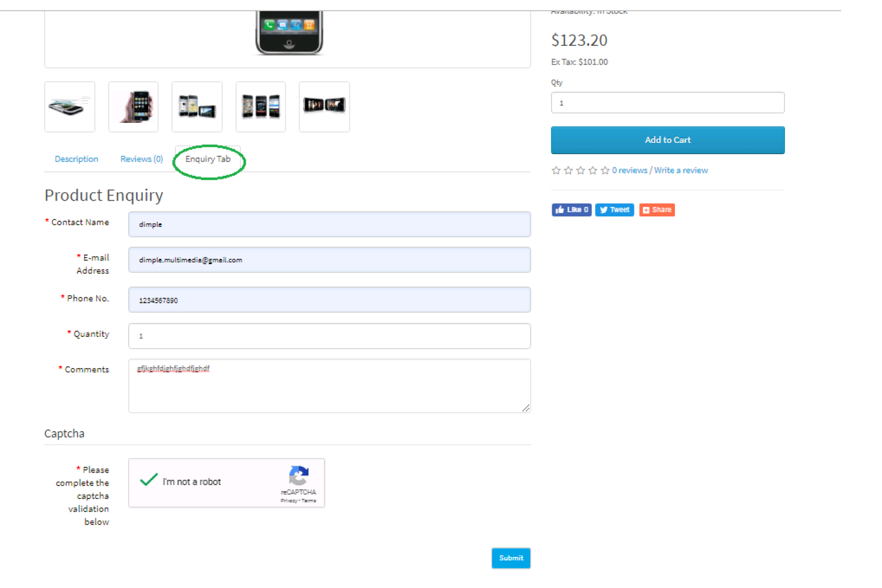Image resolution: width=882 pixels, height=588 pixels.
Task: Open the Reviews (0) tab
Action: tap(141, 159)
